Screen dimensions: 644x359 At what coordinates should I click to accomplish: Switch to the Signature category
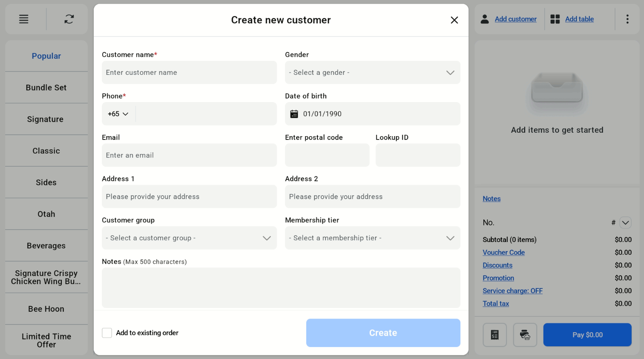[46, 119]
